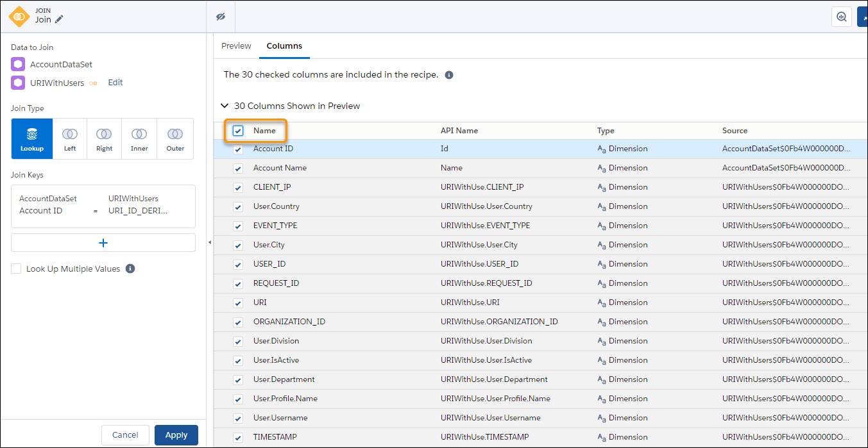Select the Lookup join type
The image size is (868, 448).
31,138
